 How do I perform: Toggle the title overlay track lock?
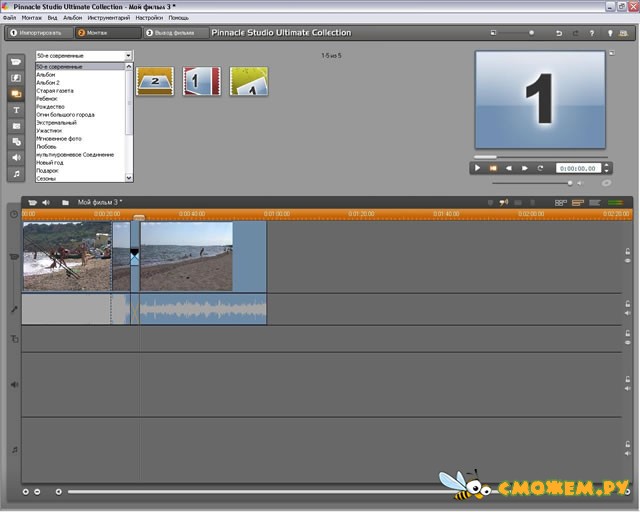pos(628,334)
